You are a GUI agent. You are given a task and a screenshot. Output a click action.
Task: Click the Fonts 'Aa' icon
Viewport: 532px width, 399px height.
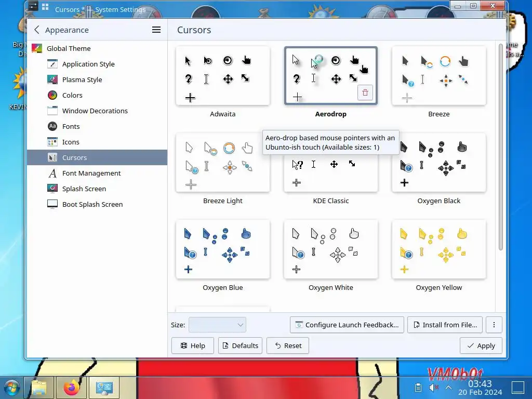tap(52, 127)
